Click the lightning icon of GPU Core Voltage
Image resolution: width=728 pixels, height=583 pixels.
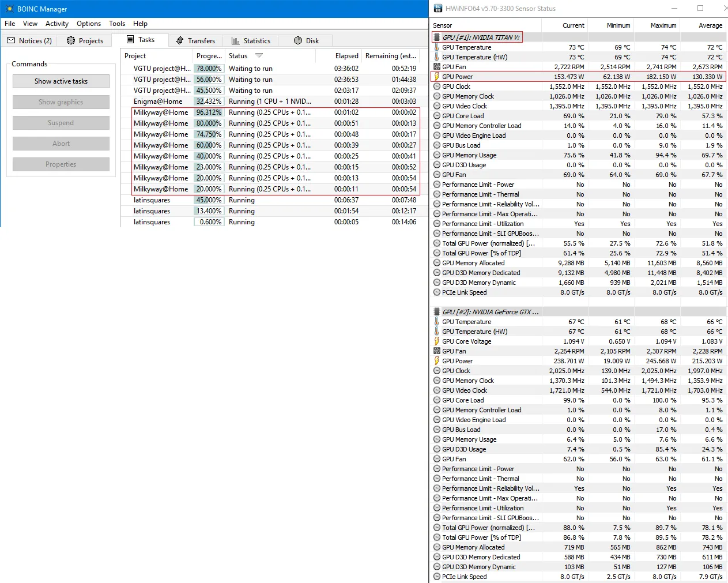[437, 341]
